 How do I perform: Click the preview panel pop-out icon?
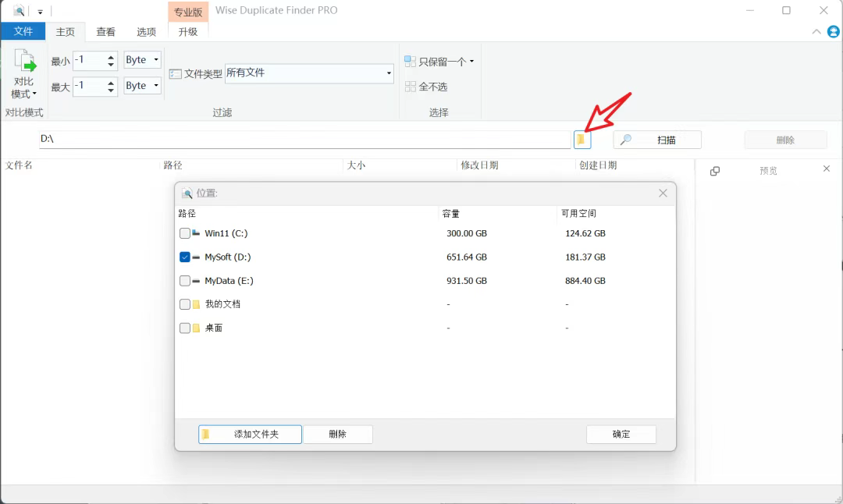714,171
